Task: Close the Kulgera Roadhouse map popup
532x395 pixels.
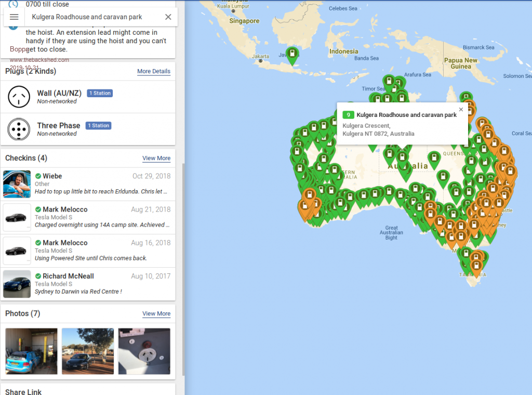Action: tap(460, 110)
